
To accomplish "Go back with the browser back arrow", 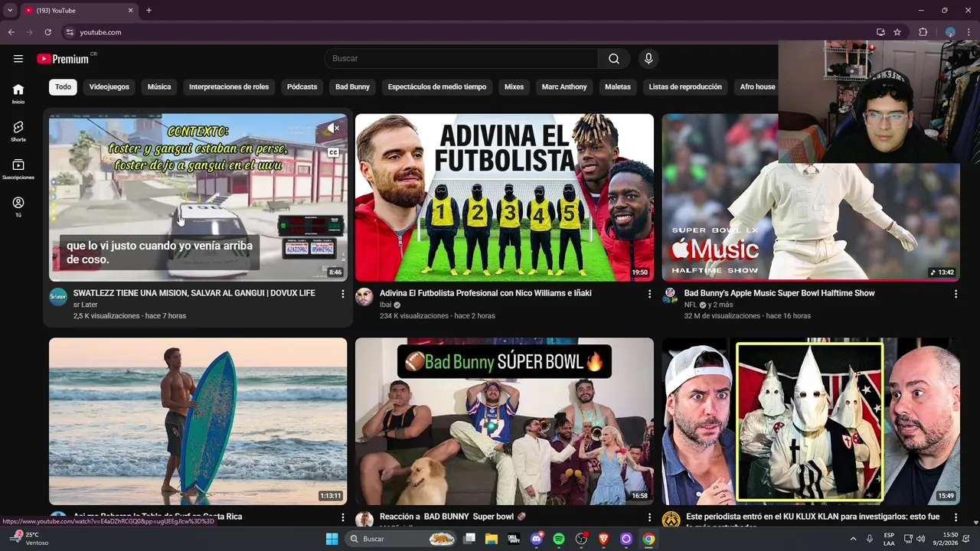I will [x=11, y=32].
